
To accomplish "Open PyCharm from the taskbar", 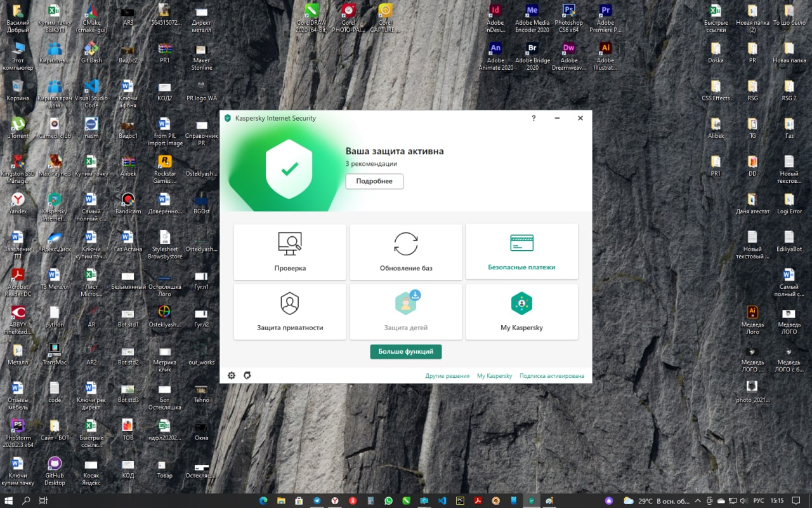I will point(460,500).
